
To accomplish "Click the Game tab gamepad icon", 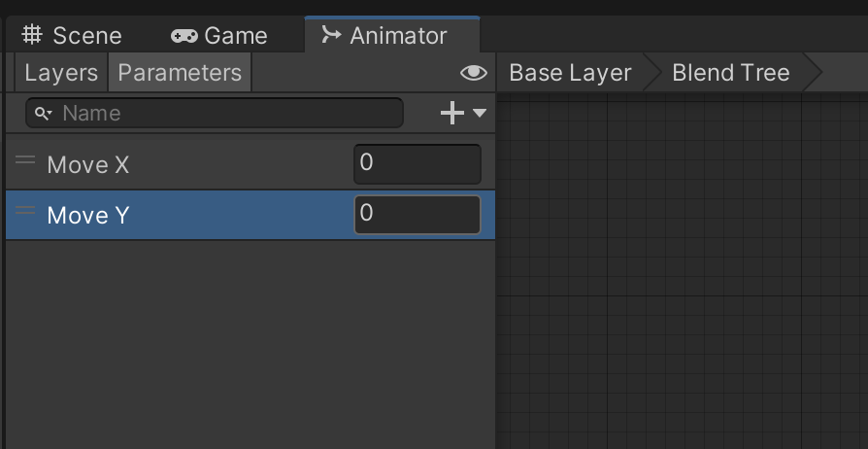I will [x=184, y=36].
